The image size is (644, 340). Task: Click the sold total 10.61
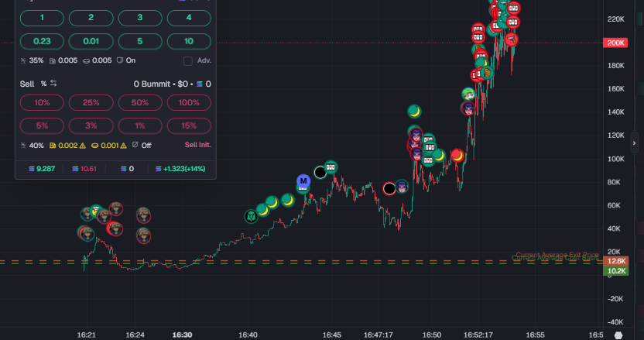(x=84, y=169)
